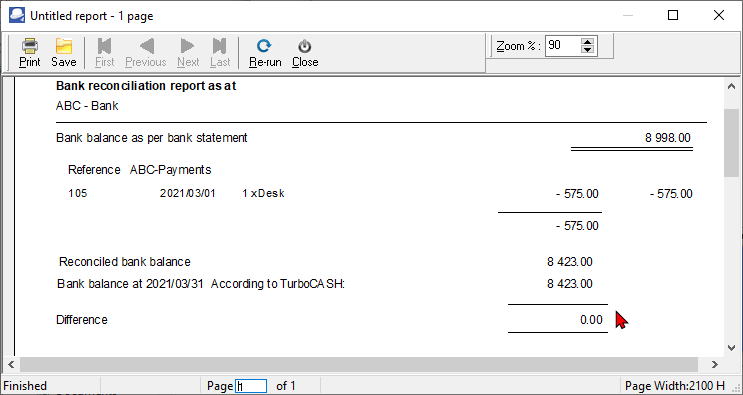The width and height of the screenshot is (743, 395).
Task: Click the Zoom % input field
Action: [563, 46]
